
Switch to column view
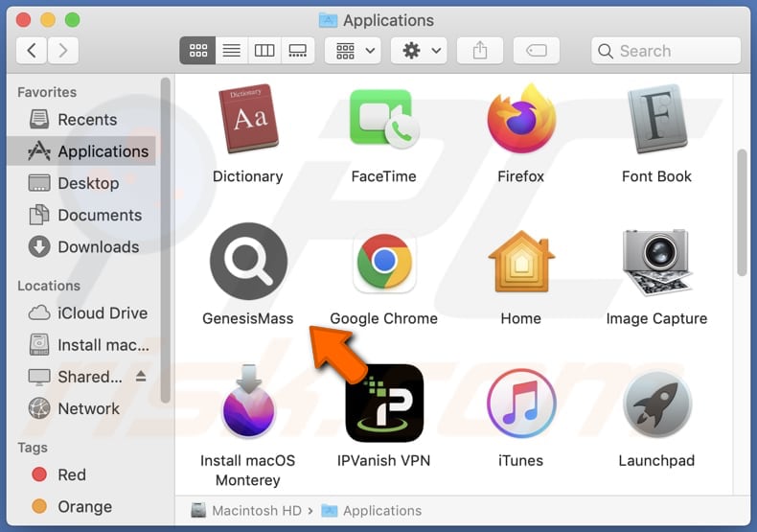(x=264, y=50)
